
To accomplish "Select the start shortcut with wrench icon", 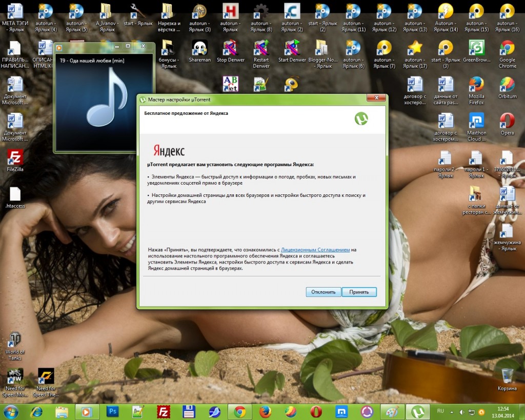I will point(138,15).
